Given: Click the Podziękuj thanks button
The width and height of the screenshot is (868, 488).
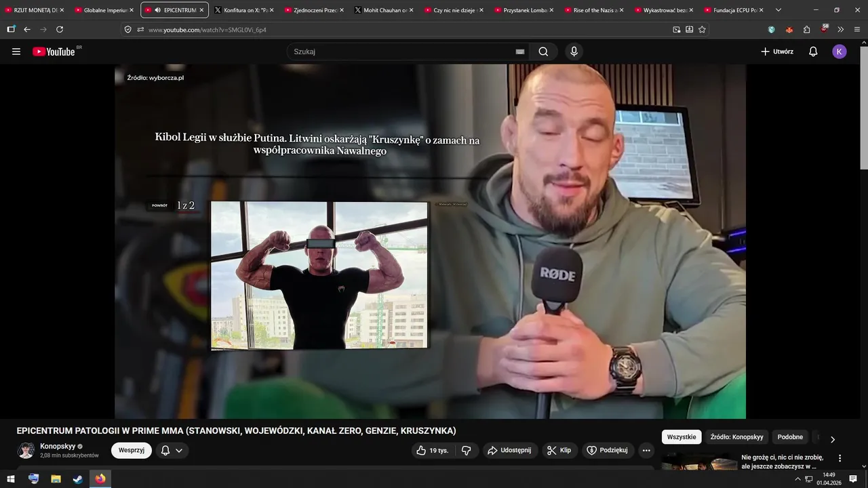Looking at the screenshot, I should pos(608,450).
